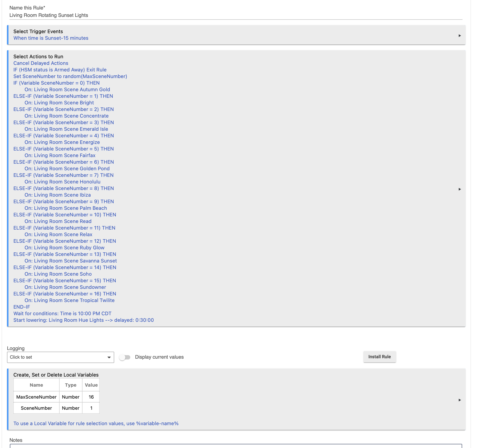Click On: Living Room Scene Energize
The image size is (479, 448).
pyautogui.click(x=62, y=142)
